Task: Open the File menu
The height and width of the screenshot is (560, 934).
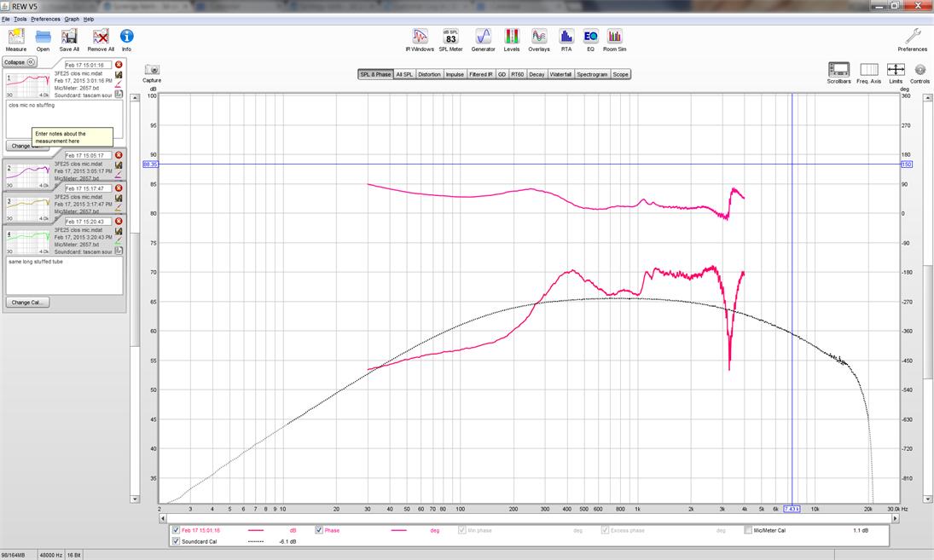Action: pos(6,19)
